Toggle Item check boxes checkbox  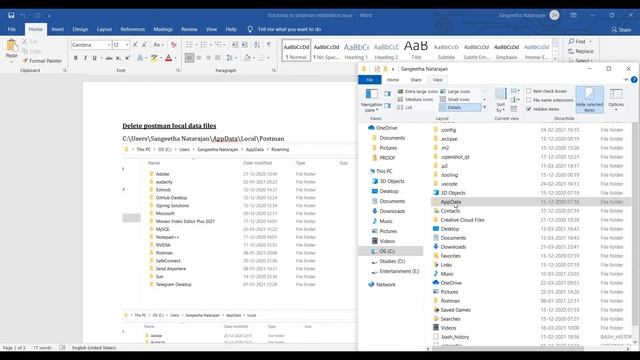coord(529,91)
